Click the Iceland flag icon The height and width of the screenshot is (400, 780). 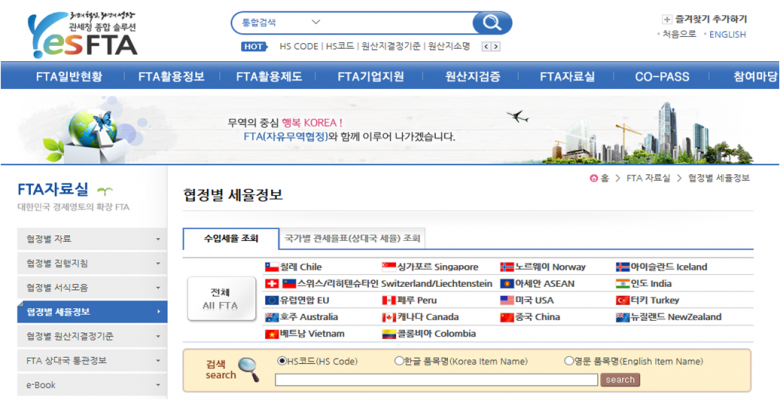[623, 267]
